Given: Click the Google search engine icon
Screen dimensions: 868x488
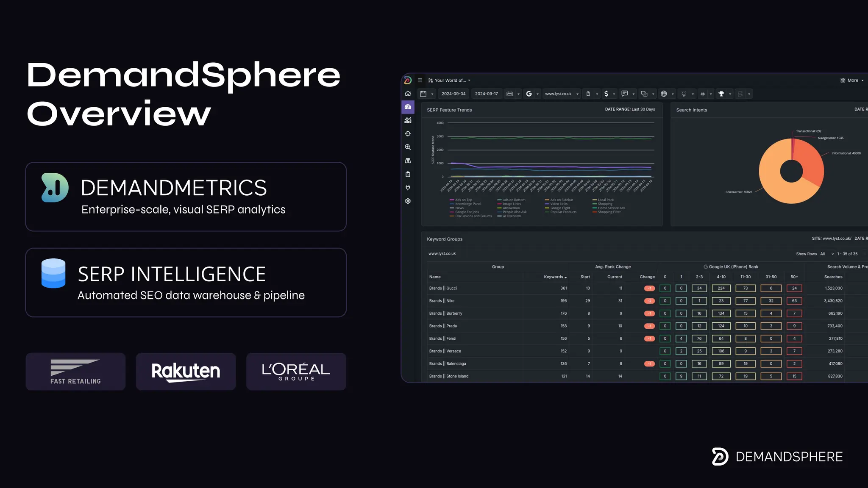Looking at the screenshot, I should pos(529,94).
